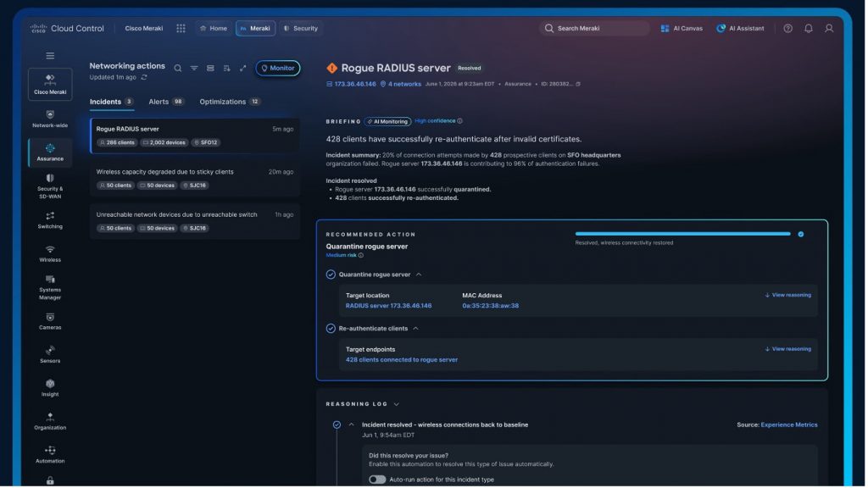Open the Security tab in top bar
The height and width of the screenshot is (488, 868).
(301, 28)
